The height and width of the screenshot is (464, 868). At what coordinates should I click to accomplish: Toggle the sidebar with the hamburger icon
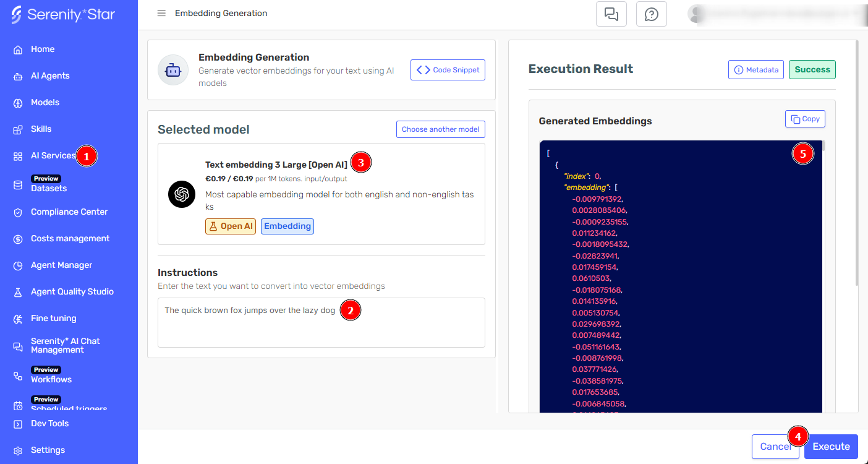tap(161, 13)
